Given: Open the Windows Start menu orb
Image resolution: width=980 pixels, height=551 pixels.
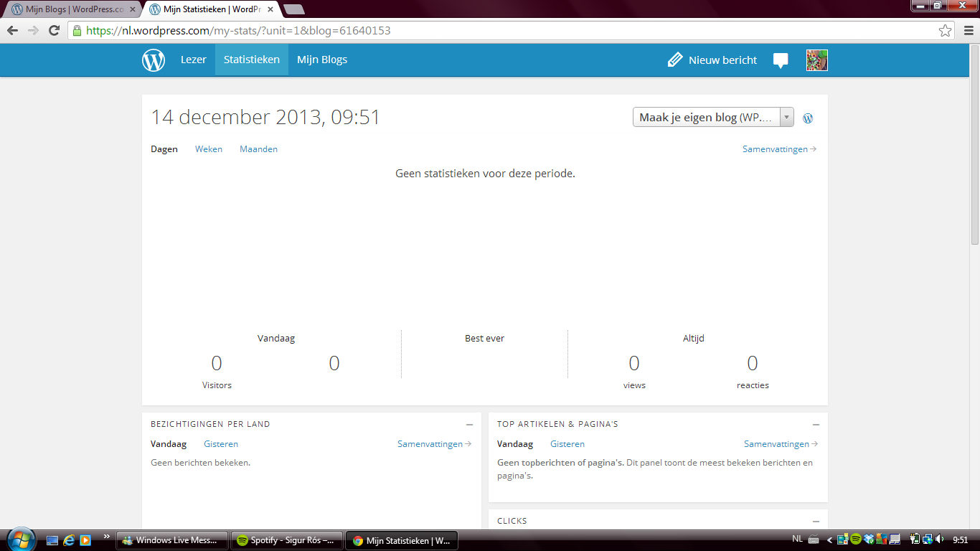Looking at the screenshot, I should 19,539.
